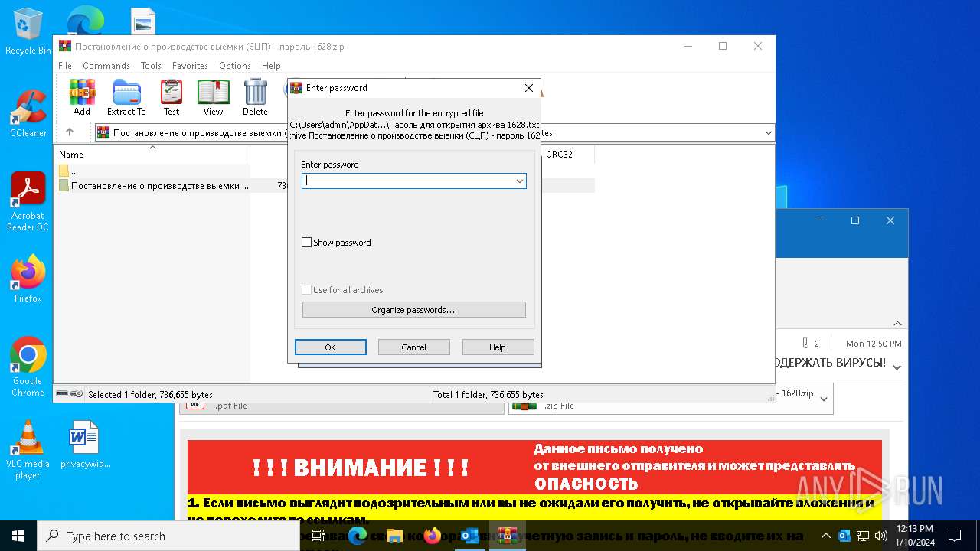This screenshot has width=980, height=551.
Task: Click 'Total 1 folder, 736,655 bytes' status text
Action: (488, 395)
